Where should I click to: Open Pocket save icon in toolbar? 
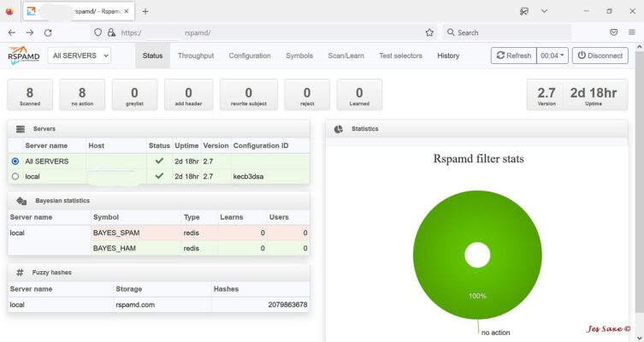(613, 32)
